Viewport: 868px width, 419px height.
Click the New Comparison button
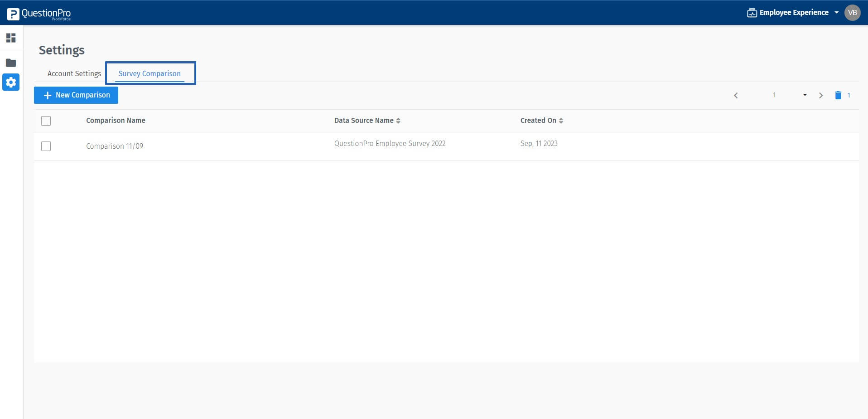[x=76, y=95]
